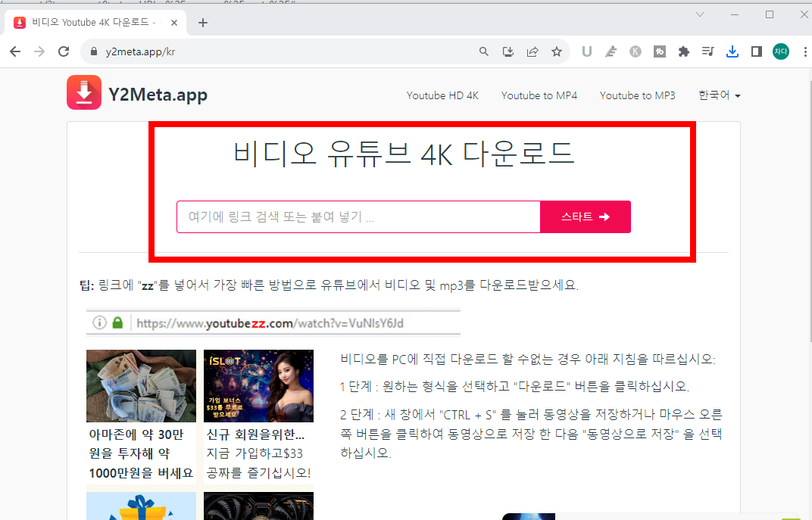The width and height of the screenshot is (812, 520).
Task: Select the Youtube to MP4 menu item
Action: pos(539,95)
